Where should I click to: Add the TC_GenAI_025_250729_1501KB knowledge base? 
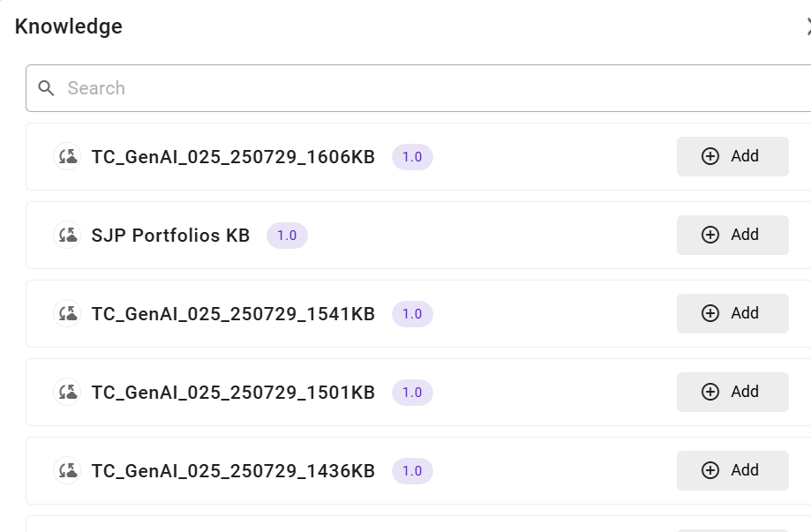point(732,392)
